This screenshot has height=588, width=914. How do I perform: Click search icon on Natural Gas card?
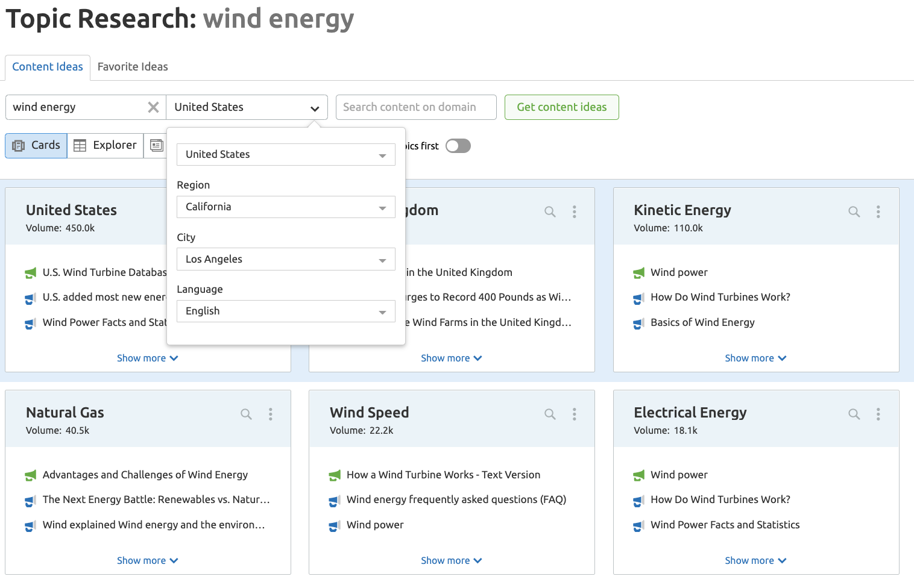click(x=246, y=414)
